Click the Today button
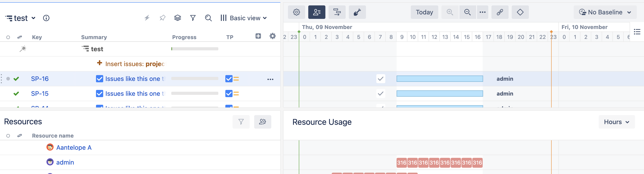This screenshot has height=174, width=644. tap(424, 12)
